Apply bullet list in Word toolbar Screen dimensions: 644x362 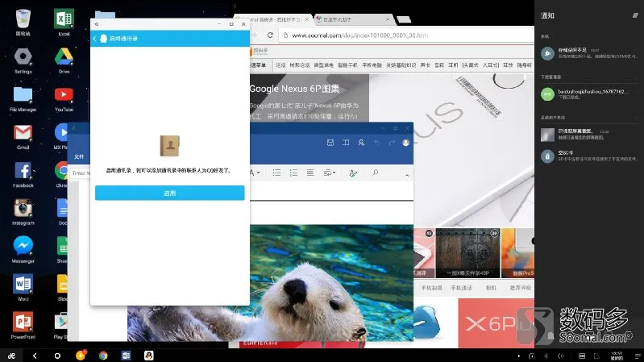(x=276, y=173)
